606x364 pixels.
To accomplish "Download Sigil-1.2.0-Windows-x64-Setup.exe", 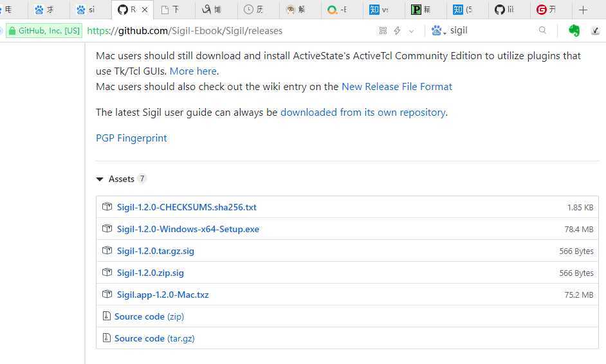I will (x=188, y=229).
